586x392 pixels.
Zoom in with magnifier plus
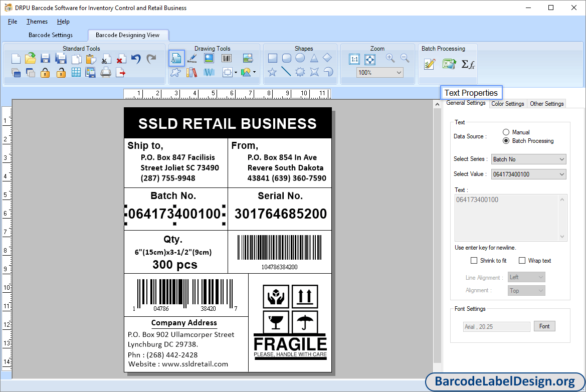390,58
